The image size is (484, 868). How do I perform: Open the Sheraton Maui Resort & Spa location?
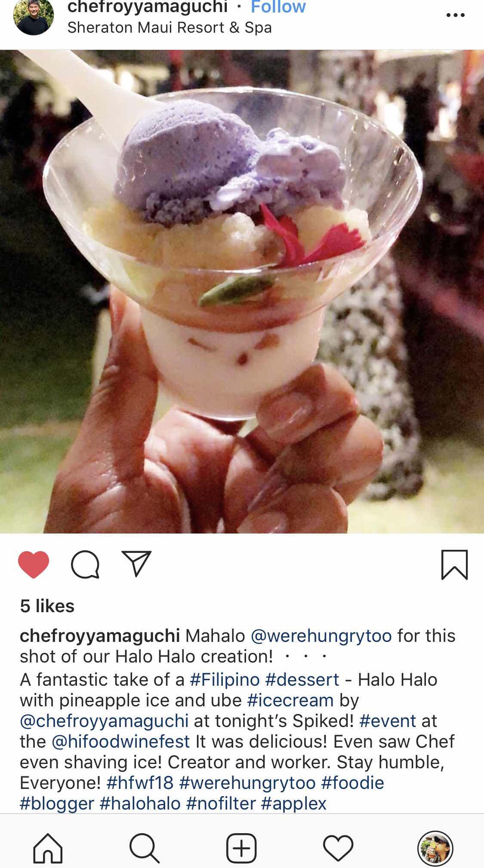pyautogui.click(x=170, y=28)
